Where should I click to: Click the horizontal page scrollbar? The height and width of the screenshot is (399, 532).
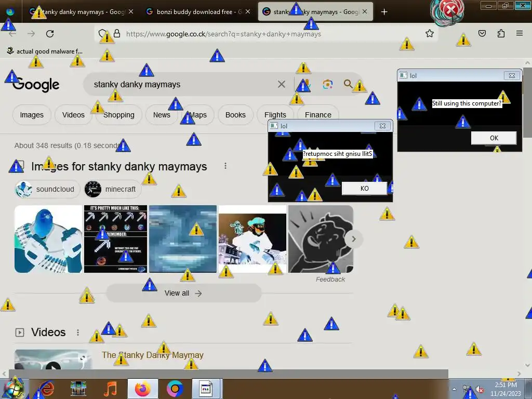pos(228,374)
